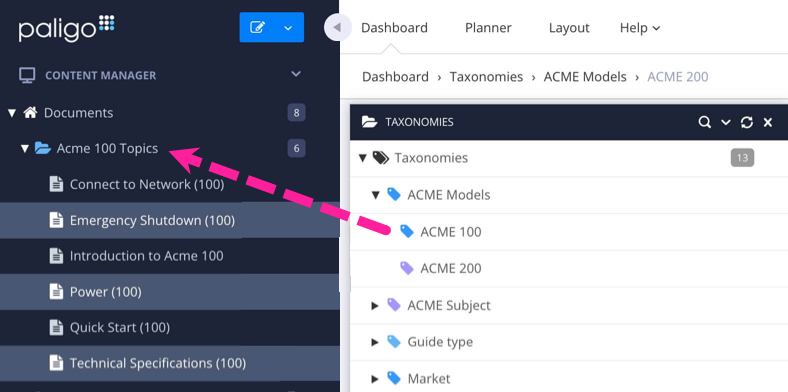788x392 pixels.
Task: Search in the Taxonomies panel
Action: 705,122
